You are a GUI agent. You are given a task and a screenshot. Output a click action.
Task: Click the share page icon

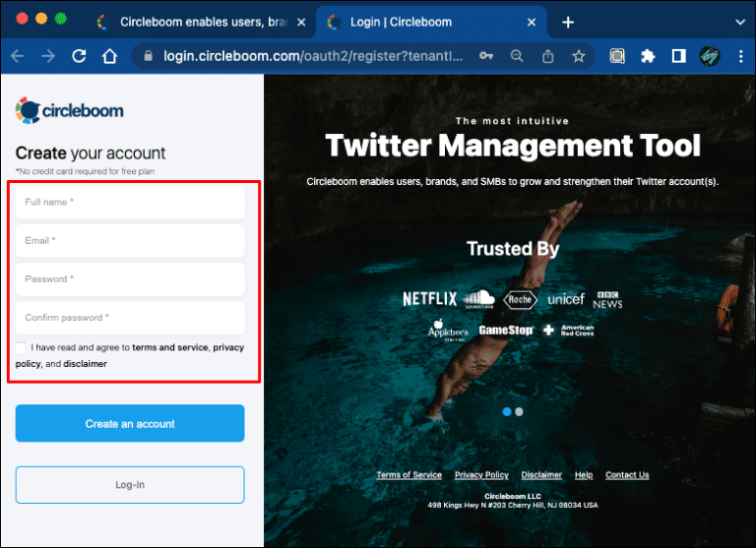pos(547,56)
